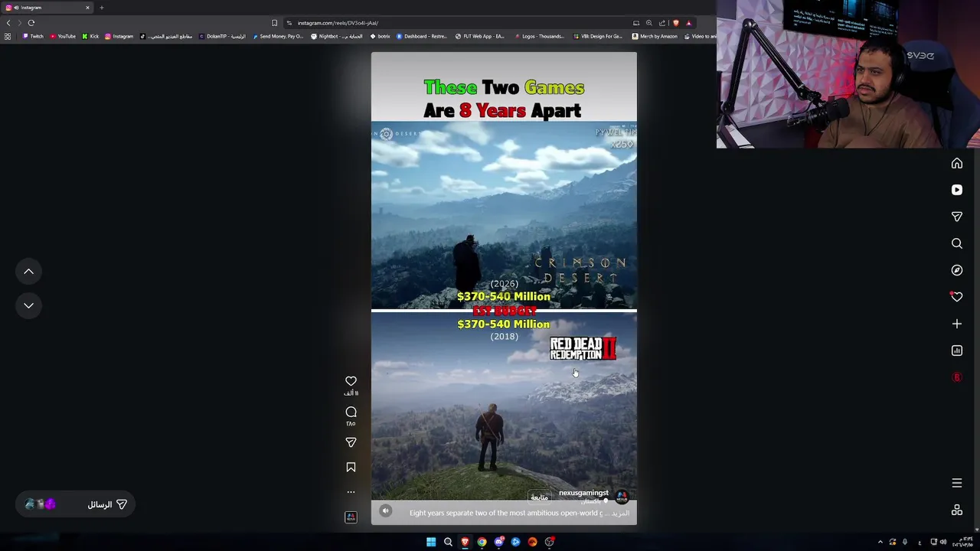Open Reels from the right sidebar
980x551 pixels.
[957, 190]
